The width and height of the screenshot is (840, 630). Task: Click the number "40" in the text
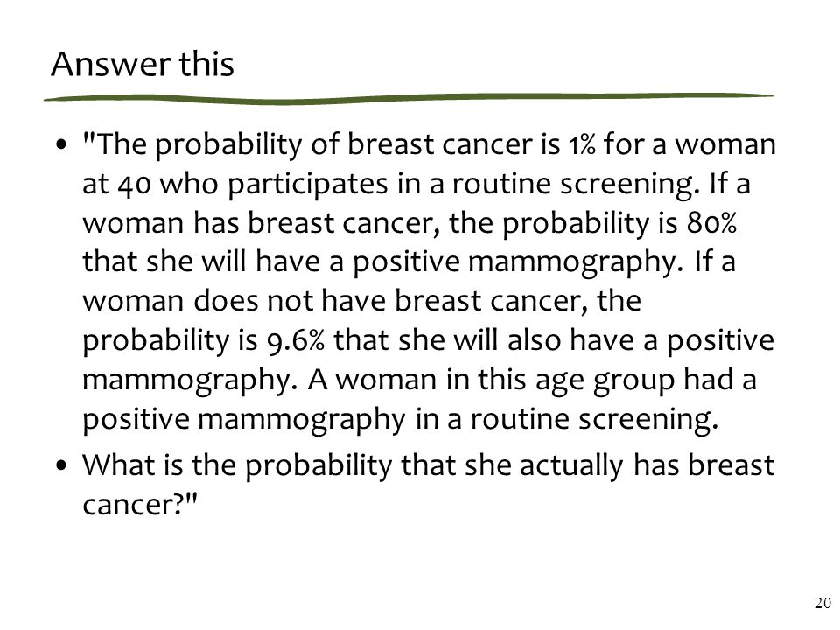click(134, 184)
